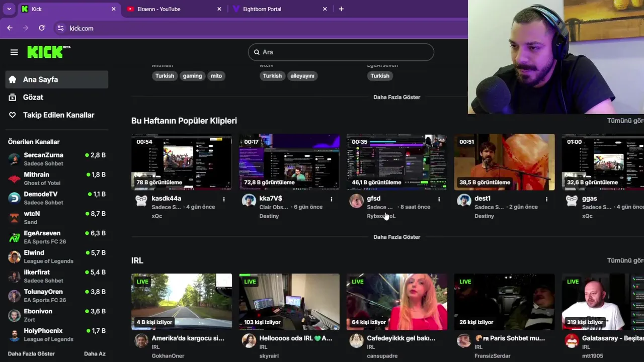Open Mithrain channel avatar
The image size is (644, 362).
15,178
